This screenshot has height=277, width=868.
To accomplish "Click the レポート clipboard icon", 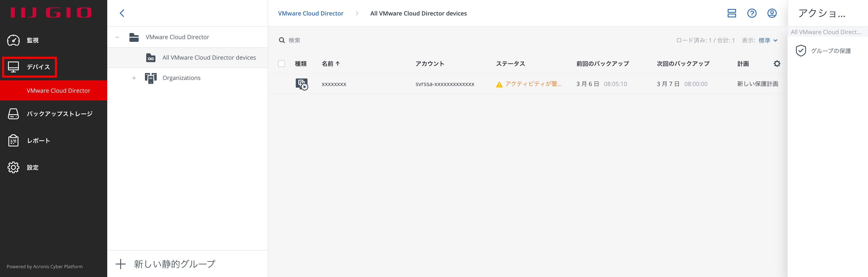I will click(13, 140).
